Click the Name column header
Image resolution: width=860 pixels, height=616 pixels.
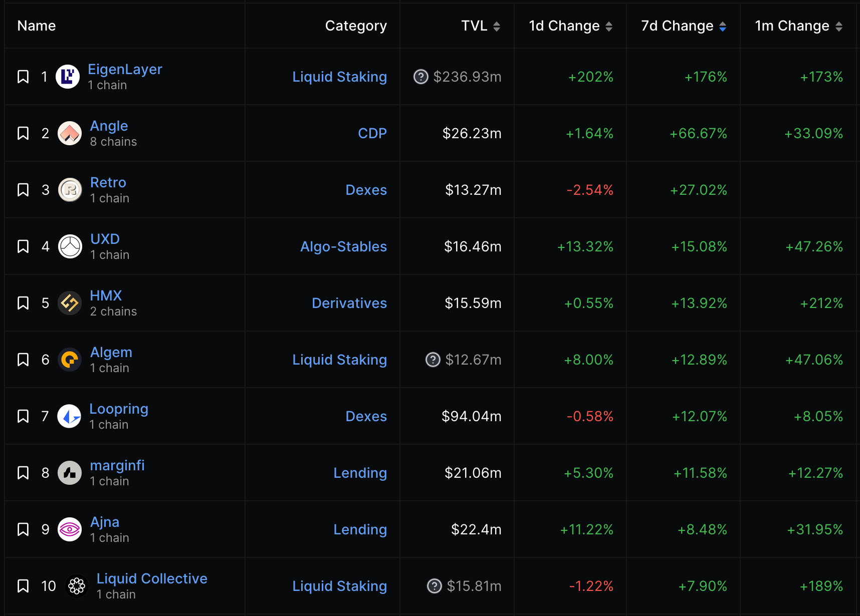tap(37, 26)
